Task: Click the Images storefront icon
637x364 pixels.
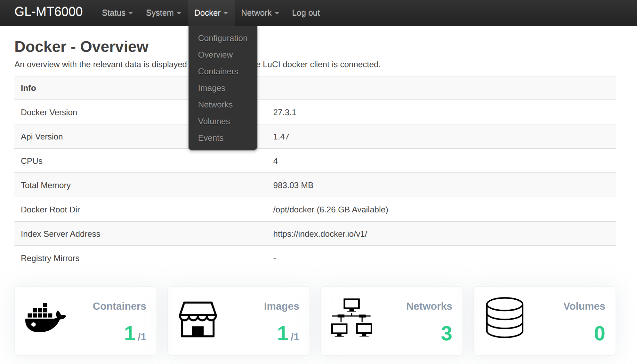Action: 198,319
